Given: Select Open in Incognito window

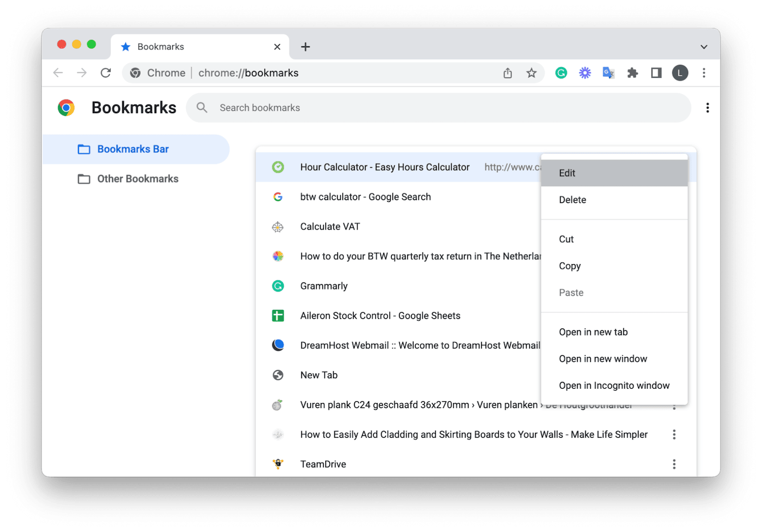Looking at the screenshot, I should tap(614, 385).
